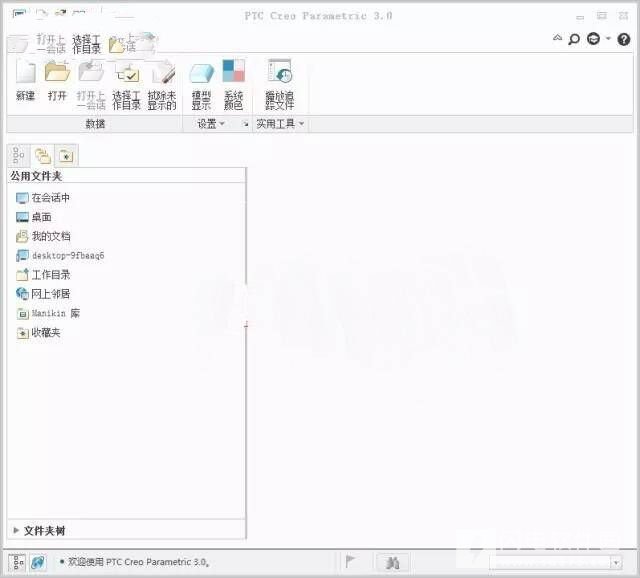Click the greyed 打开上一会话 ribbon button
This screenshot has width=640, height=578.
tap(91, 85)
